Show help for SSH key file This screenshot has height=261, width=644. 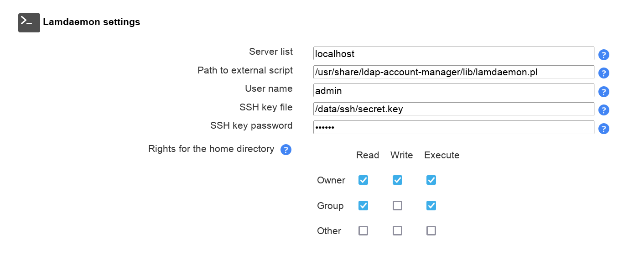603,110
